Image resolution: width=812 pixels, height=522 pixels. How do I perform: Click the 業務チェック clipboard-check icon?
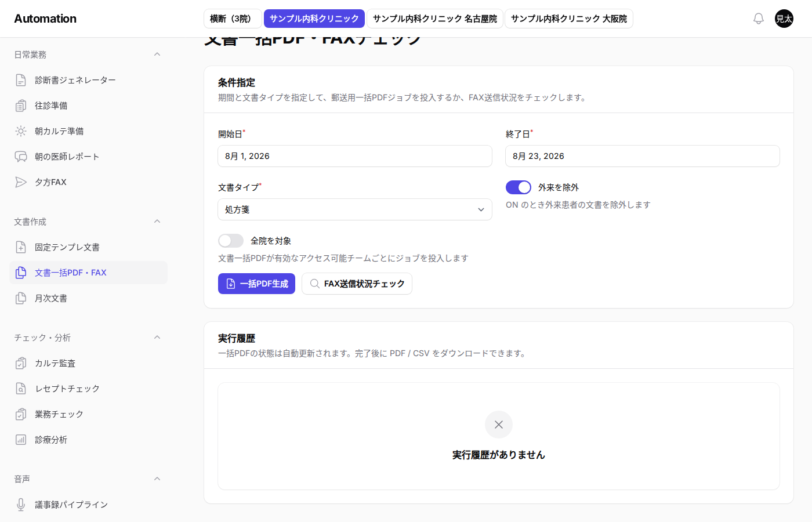(x=21, y=414)
